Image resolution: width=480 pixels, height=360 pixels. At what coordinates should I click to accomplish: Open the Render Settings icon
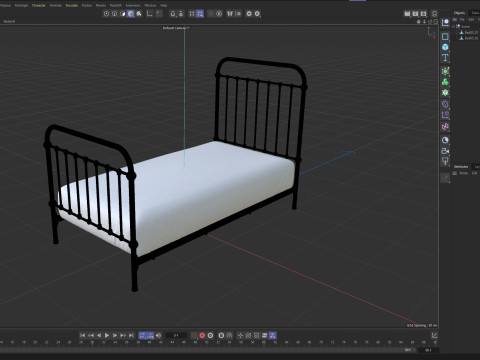point(424,14)
